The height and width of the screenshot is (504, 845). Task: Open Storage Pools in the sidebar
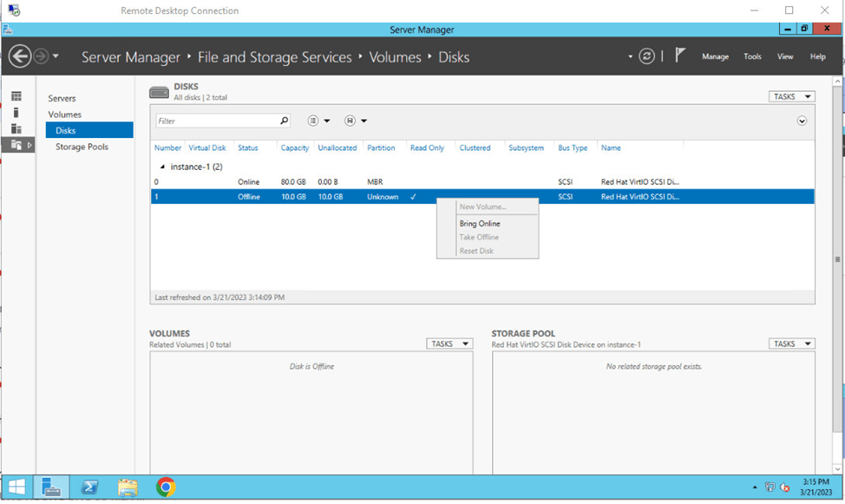click(x=82, y=147)
